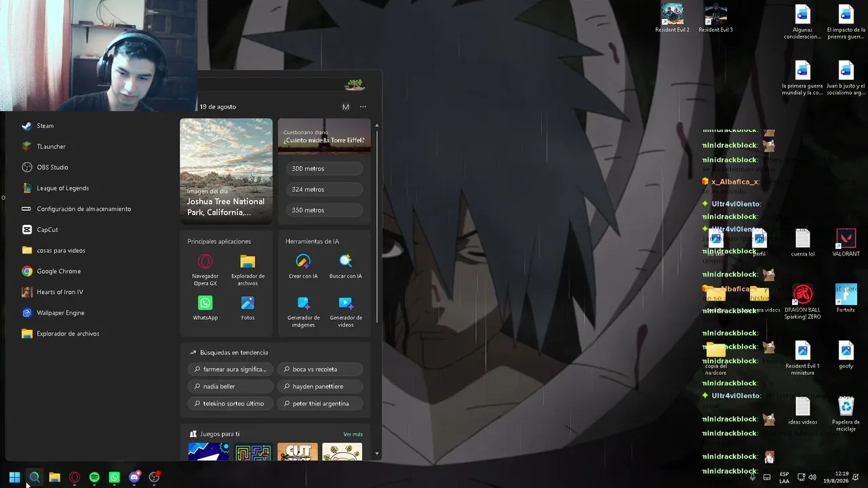Open Explorador de archivos in Principales aplicaciones

pyautogui.click(x=248, y=270)
